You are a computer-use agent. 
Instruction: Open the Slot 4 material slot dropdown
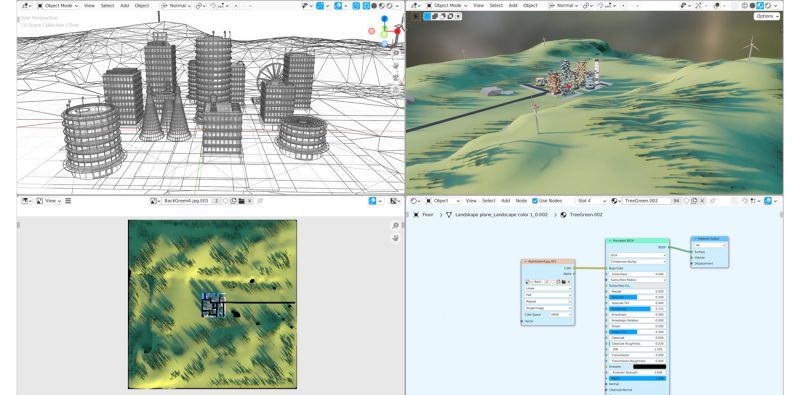tap(591, 201)
